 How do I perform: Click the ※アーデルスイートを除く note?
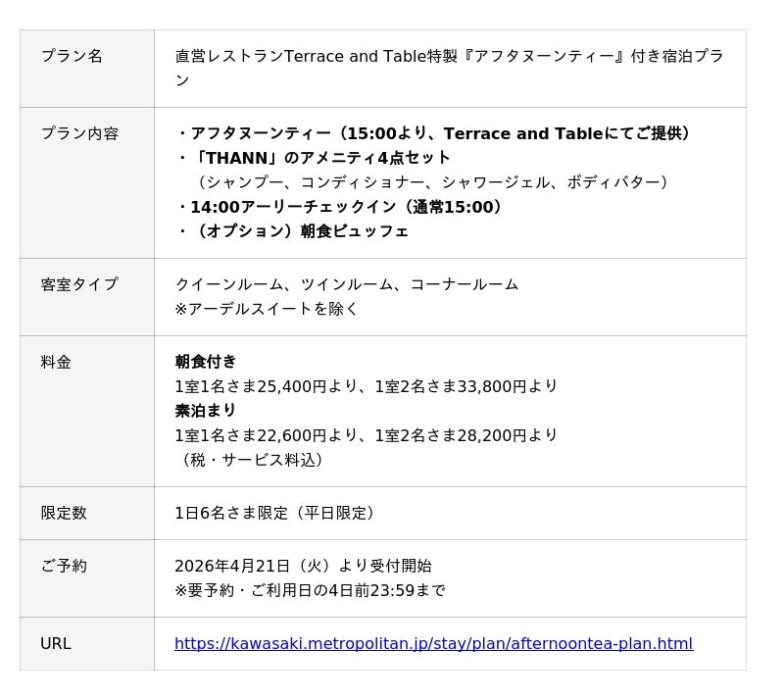click(267, 309)
